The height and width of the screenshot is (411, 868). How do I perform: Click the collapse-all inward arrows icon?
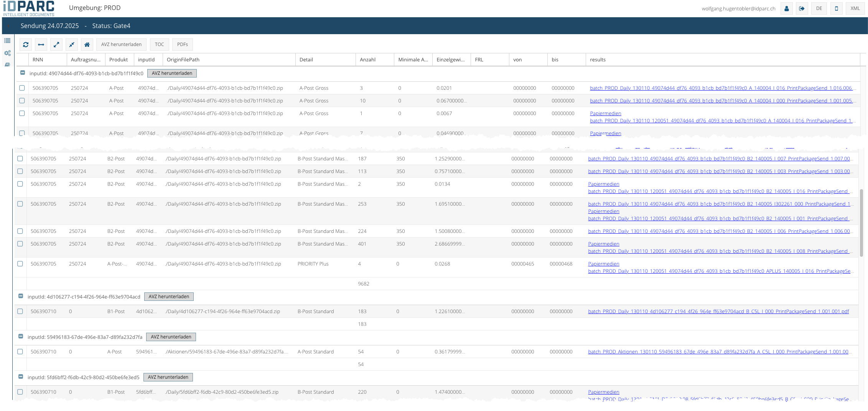click(x=72, y=45)
